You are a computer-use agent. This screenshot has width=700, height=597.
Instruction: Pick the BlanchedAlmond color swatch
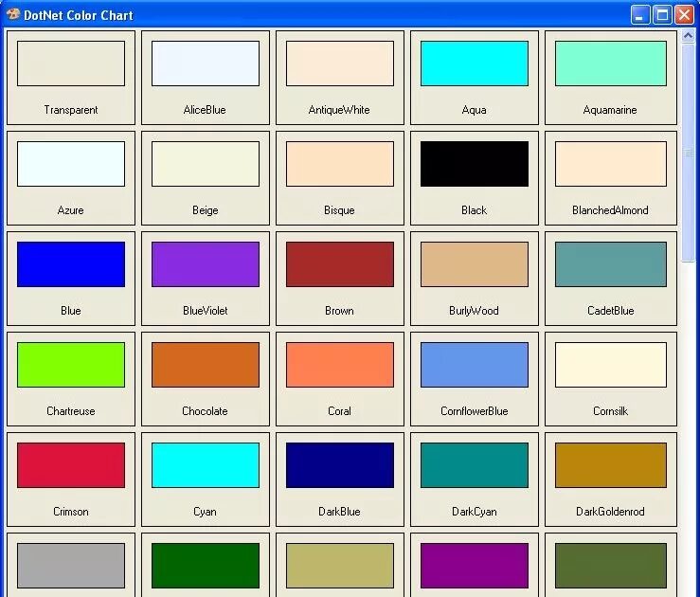[x=611, y=164]
